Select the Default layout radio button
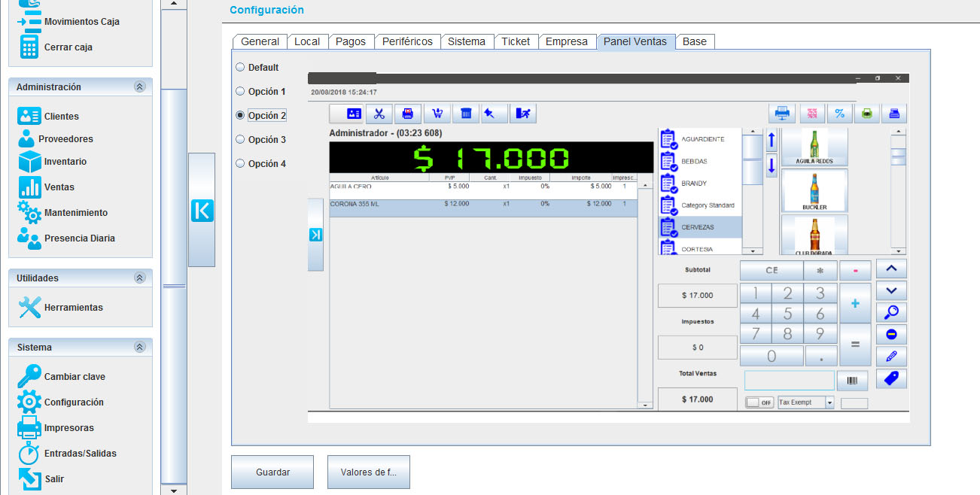 point(240,67)
